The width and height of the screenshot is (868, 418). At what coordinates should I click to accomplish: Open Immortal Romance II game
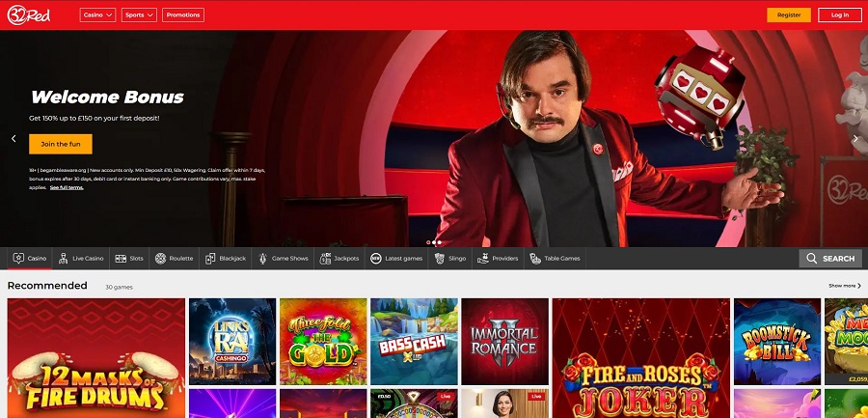(504, 342)
